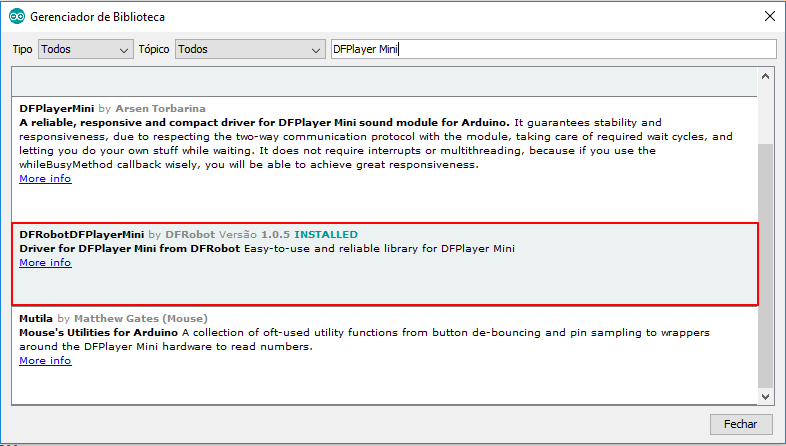Click the search field containing DFPlayer Mini
The height and width of the screenshot is (446, 786).
[x=553, y=49]
